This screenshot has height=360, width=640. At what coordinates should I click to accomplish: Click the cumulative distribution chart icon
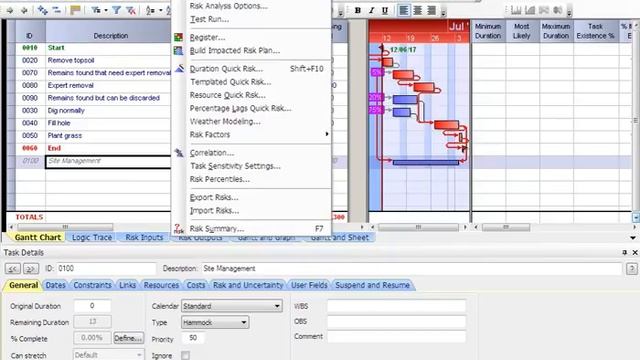pos(530,10)
